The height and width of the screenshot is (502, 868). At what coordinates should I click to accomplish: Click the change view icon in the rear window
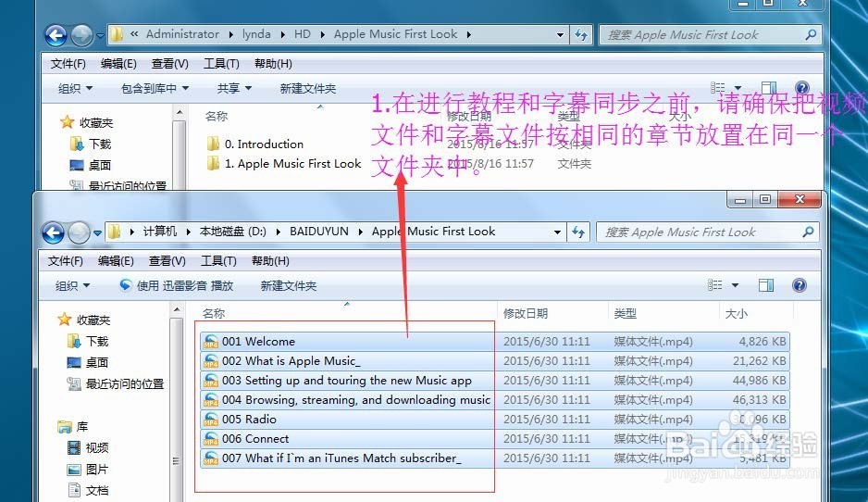click(x=717, y=88)
